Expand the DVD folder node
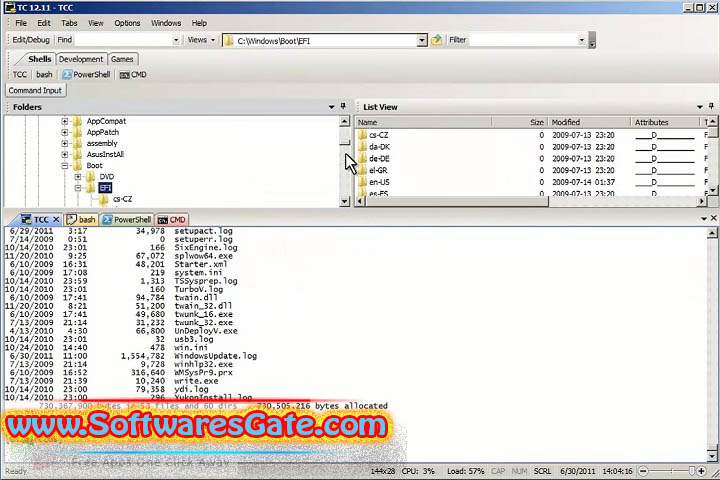 pyautogui.click(x=78, y=176)
